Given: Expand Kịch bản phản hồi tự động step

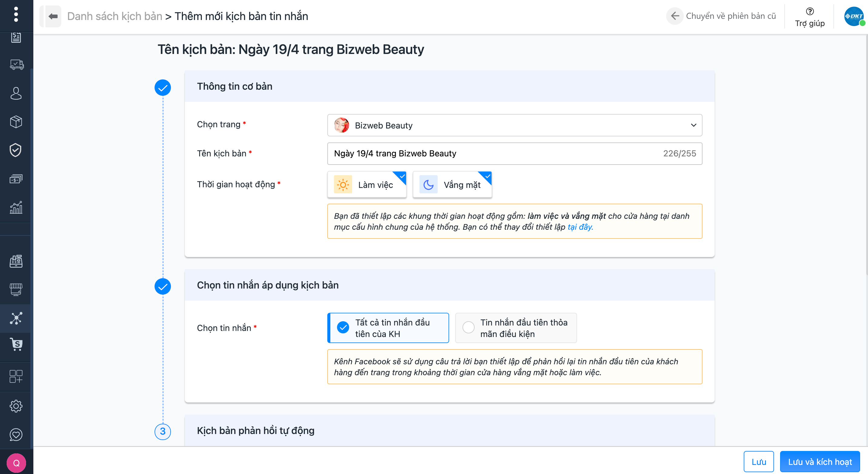Looking at the screenshot, I should pyautogui.click(x=255, y=431).
